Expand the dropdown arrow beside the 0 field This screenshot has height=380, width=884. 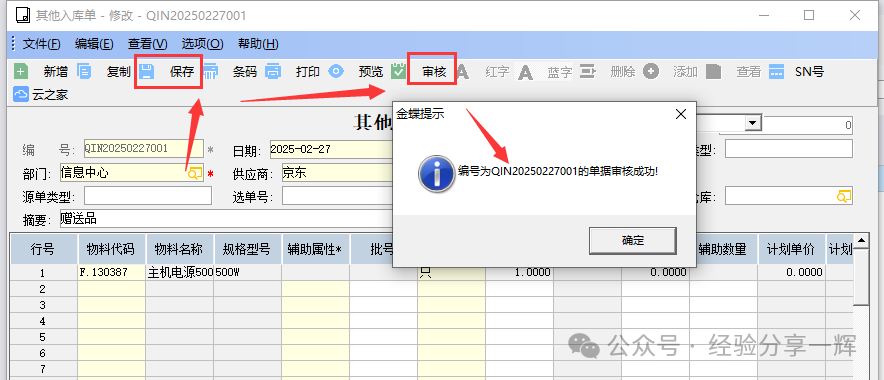(752, 123)
